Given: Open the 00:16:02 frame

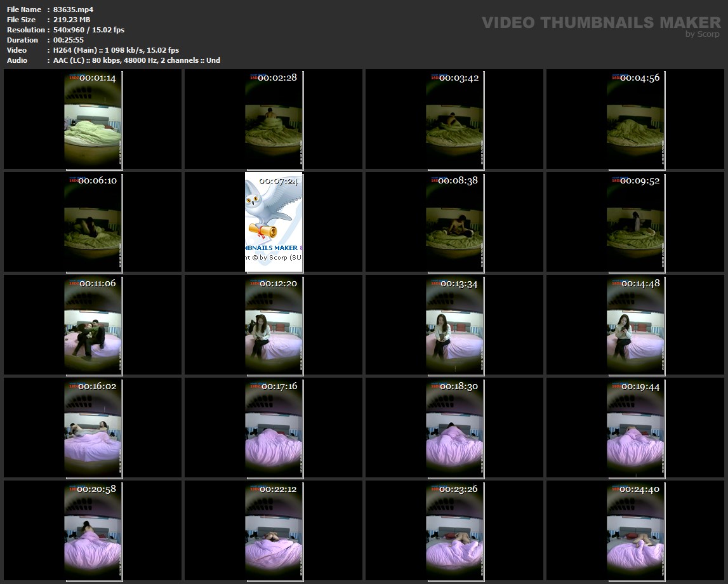Looking at the screenshot, I should click(93, 428).
